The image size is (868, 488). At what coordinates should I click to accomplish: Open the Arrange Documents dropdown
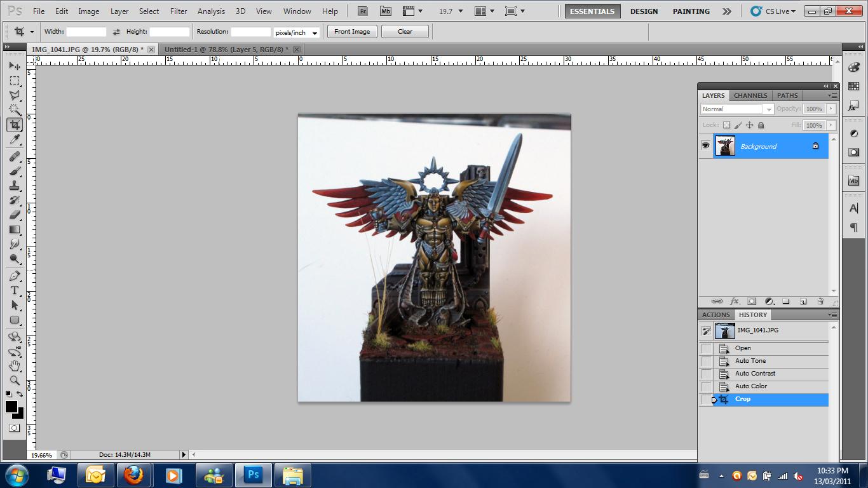click(x=485, y=11)
